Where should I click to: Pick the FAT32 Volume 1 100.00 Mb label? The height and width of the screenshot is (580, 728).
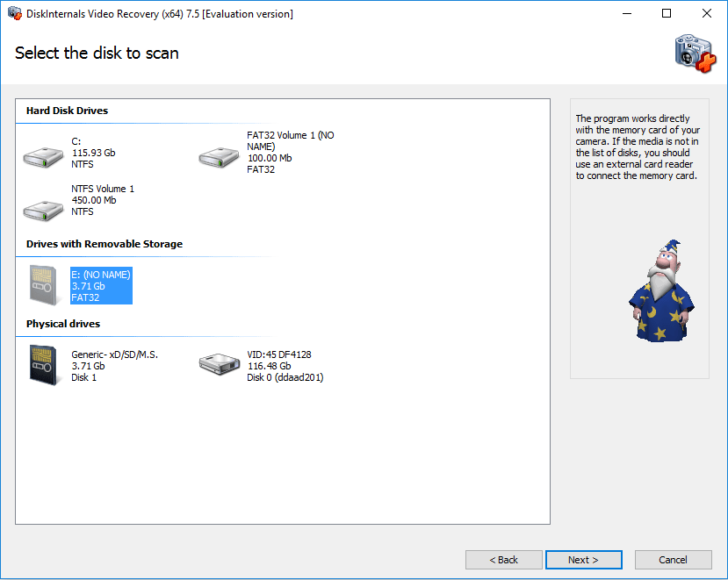pos(290,153)
